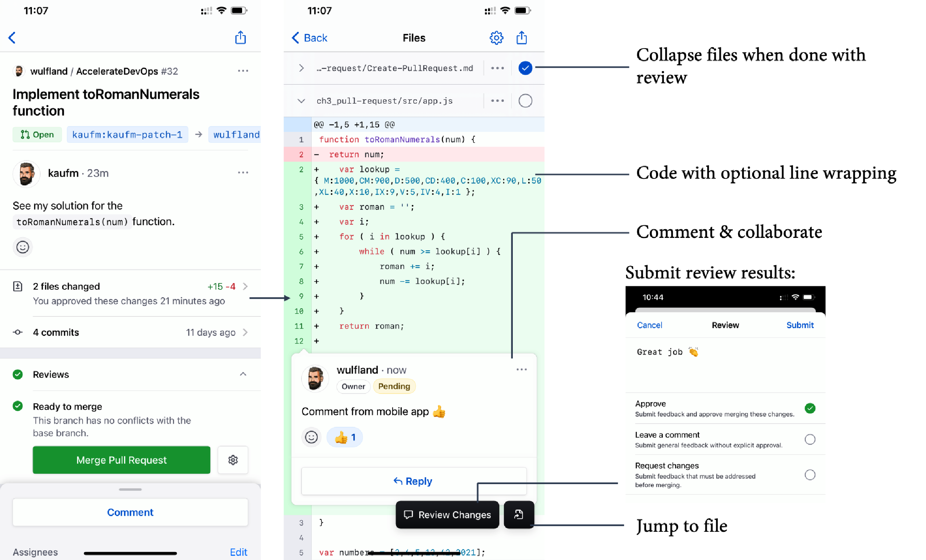Select the kaufm:kaufm-patch-1 branch label
Screen dimensions: 926x560
coord(127,135)
